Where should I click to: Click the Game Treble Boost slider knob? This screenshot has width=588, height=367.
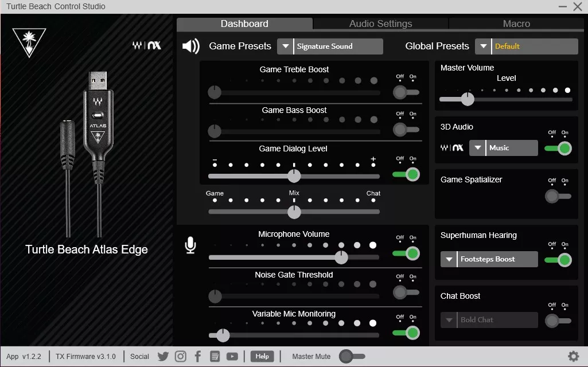(215, 92)
